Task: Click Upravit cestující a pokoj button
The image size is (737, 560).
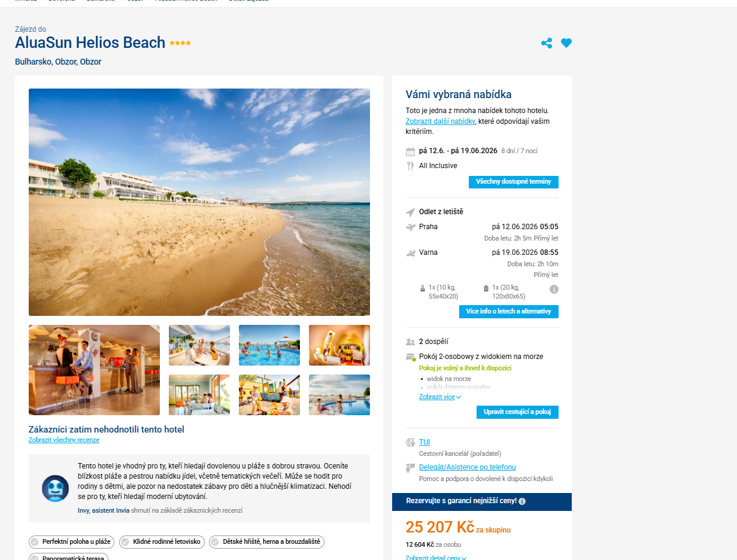Action: 517,412
